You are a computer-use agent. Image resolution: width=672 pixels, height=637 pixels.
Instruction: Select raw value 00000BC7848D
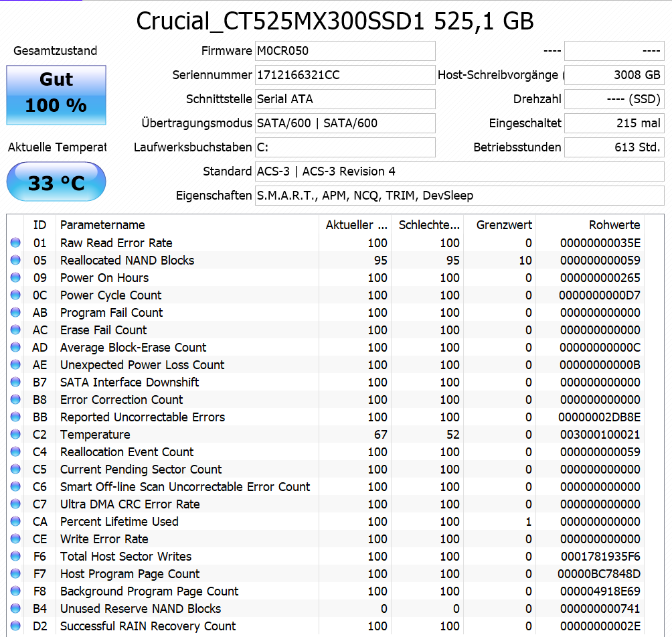click(x=599, y=574)
